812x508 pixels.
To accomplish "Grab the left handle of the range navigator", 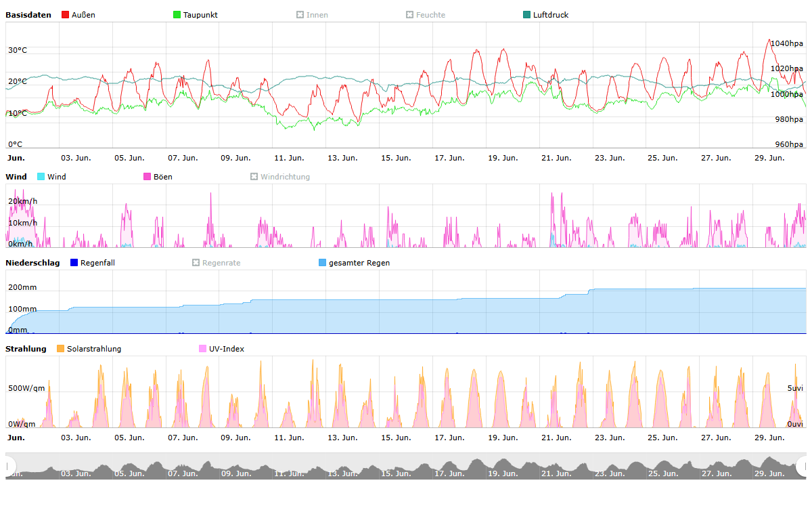I will [9, 466].
